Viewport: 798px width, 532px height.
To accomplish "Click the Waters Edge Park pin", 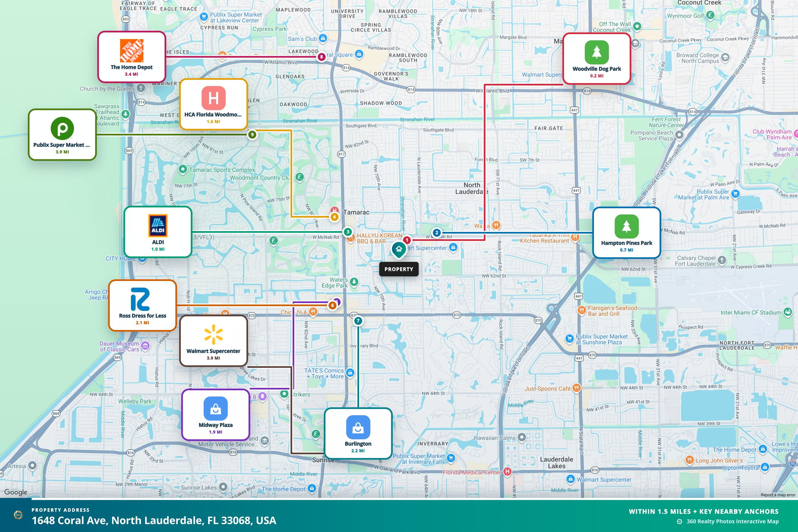I will [354, 282].
